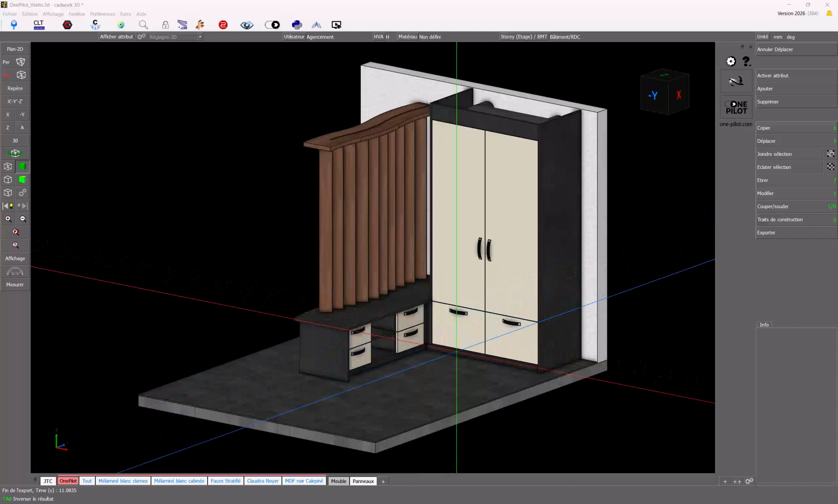Add a new tab with plus button
The height and width of the screenshot is (504, 838).
(383, 481)
